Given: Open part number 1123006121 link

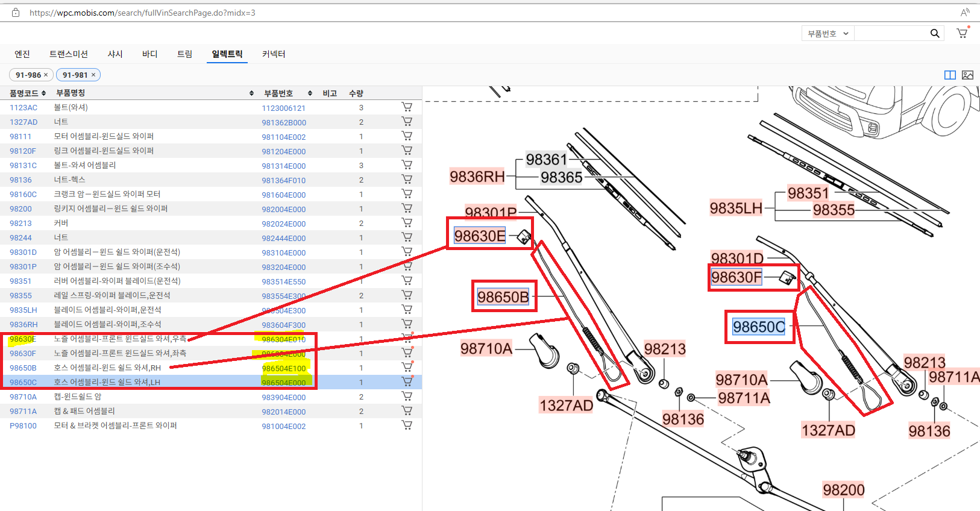Looking at the screenshot, I should [x=284, y=108].
